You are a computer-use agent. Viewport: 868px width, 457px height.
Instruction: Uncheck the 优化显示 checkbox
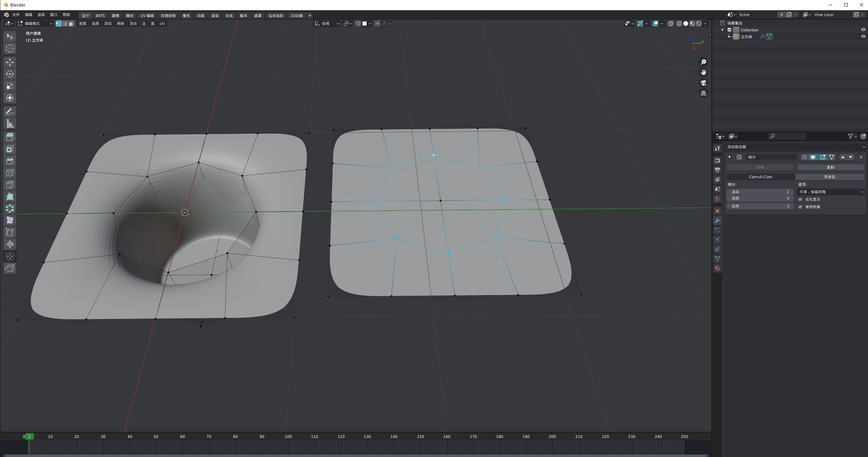[x=801, y=199]
